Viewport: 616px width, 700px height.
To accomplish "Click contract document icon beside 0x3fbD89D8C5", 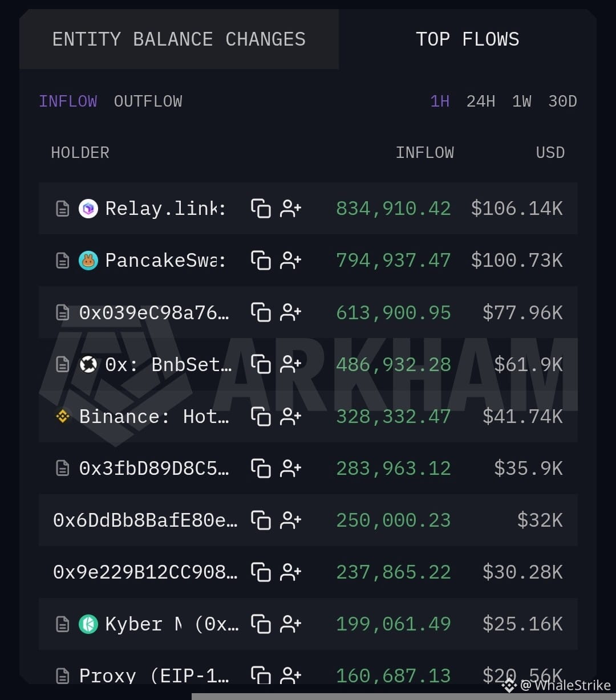I will click(63, 469).
